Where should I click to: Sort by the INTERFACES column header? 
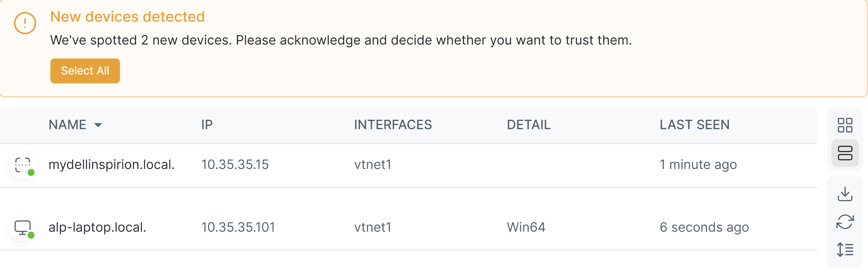pyautogui.click(x=393, y=125)
